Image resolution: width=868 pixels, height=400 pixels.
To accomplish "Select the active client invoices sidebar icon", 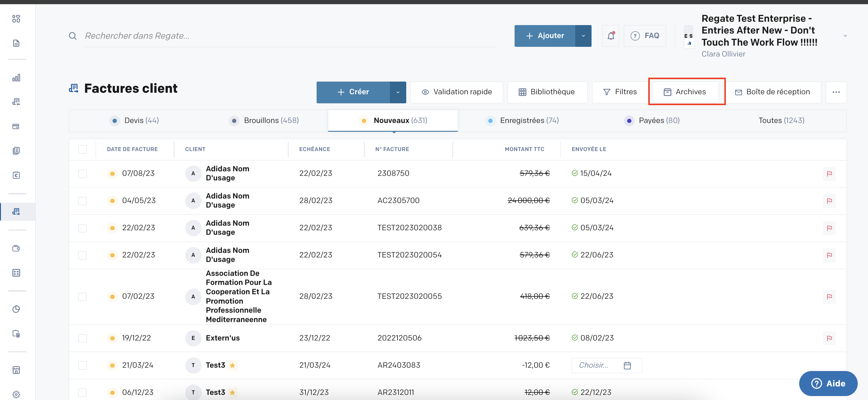I will [16, 211].
